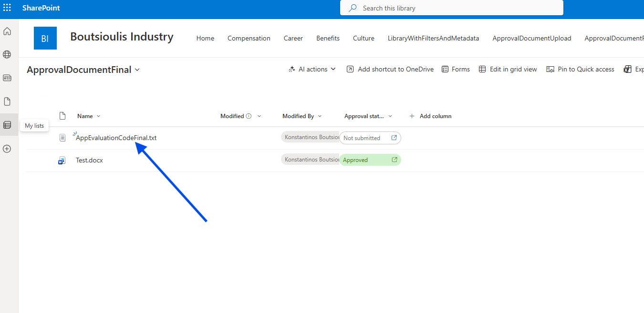
Task: Click the BI site logo tile
Action: tap(45, 38)
